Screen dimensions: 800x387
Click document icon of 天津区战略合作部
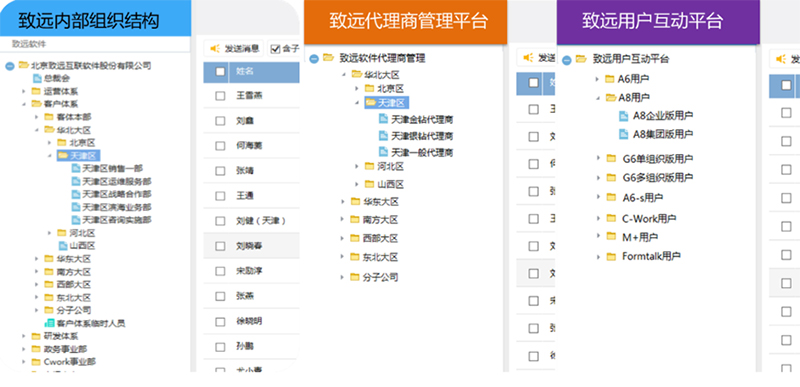coord(76,194)
